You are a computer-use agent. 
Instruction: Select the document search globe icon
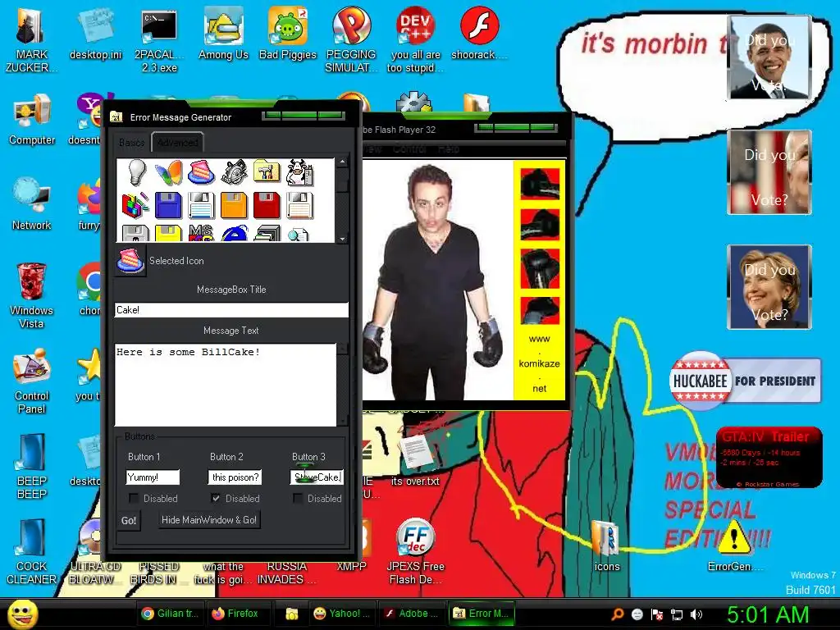[x=298, y=235]
